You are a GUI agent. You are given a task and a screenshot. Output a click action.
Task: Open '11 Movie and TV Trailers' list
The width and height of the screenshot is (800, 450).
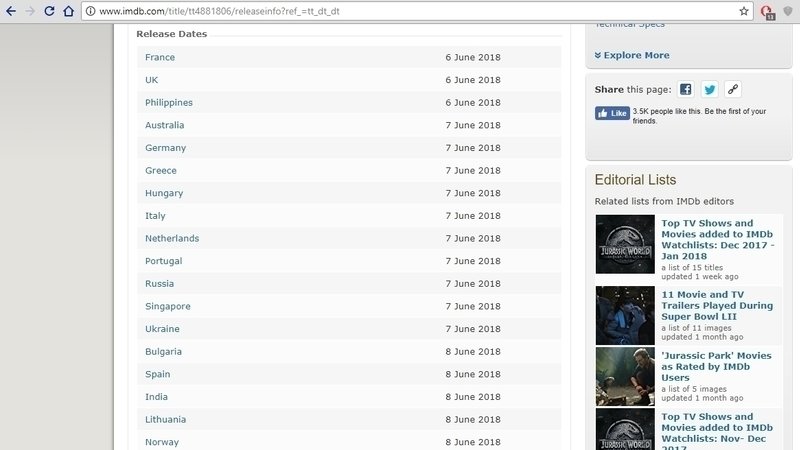tap(717, 300)
